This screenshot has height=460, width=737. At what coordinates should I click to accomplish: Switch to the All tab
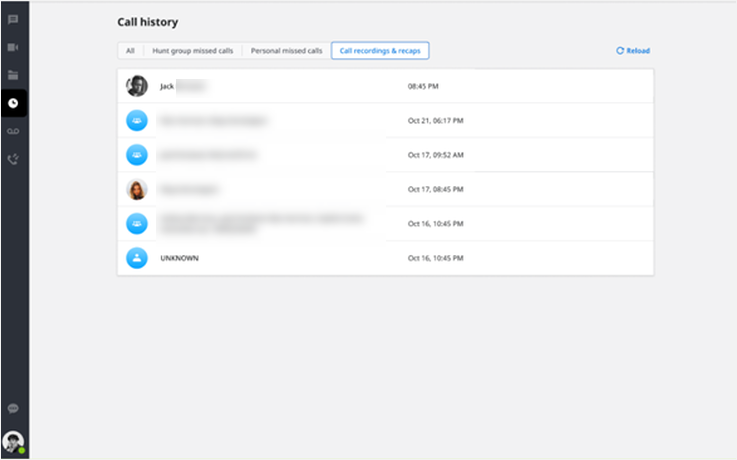pos(130,51)
